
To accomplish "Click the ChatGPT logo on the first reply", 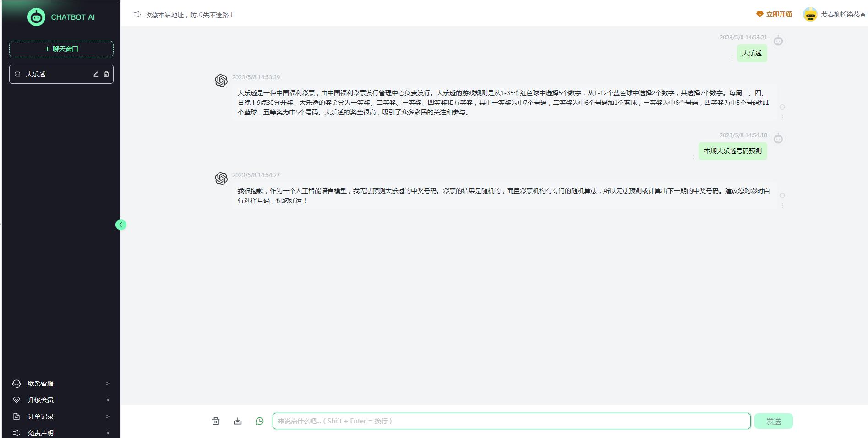I will pos(222,80).
